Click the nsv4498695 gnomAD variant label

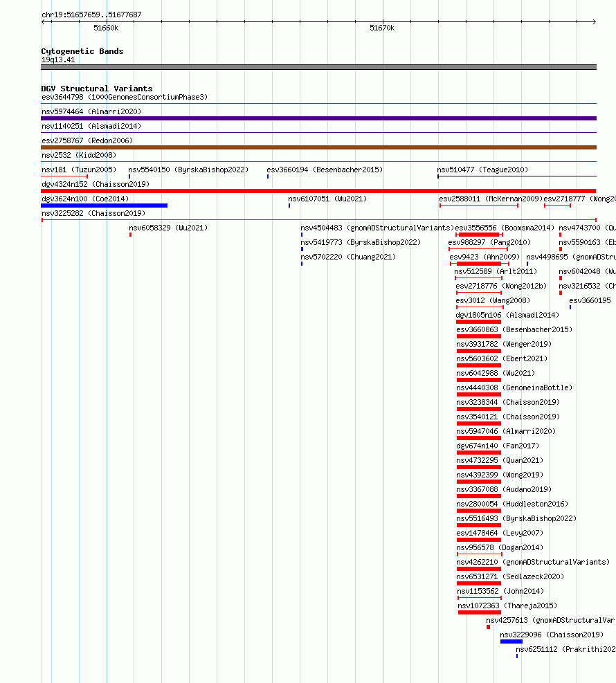tap(571, 257)
